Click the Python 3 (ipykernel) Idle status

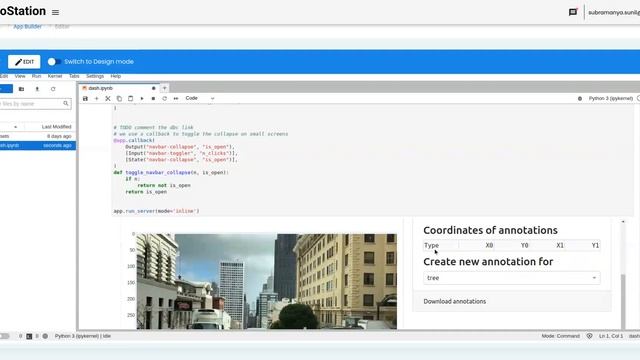[x=83, y=336]
